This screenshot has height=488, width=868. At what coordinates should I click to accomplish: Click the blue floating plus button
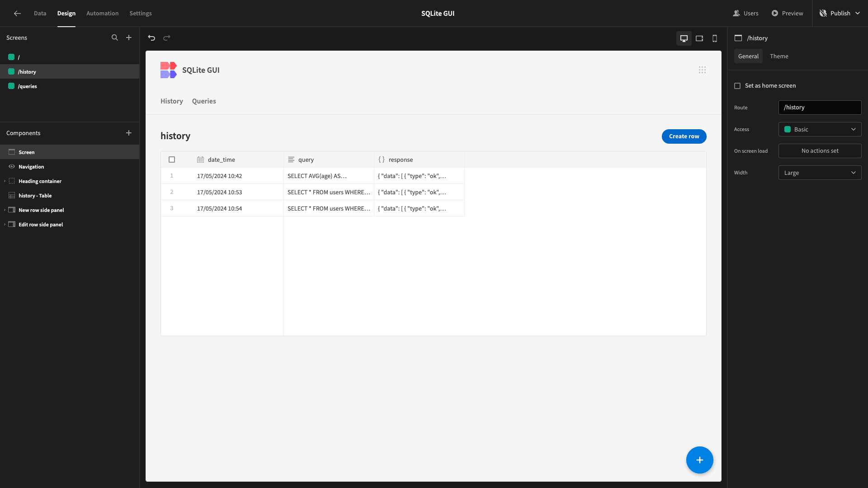point(700,460)
